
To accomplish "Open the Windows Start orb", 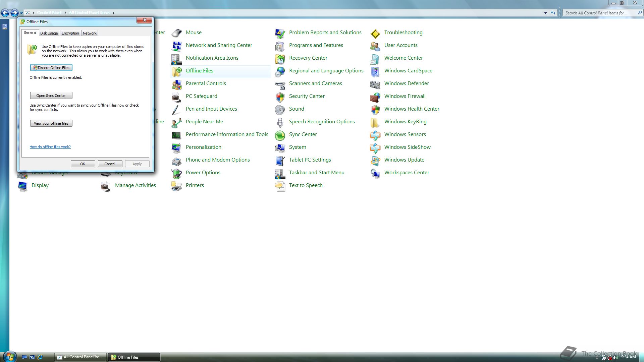I will point(9,357).
